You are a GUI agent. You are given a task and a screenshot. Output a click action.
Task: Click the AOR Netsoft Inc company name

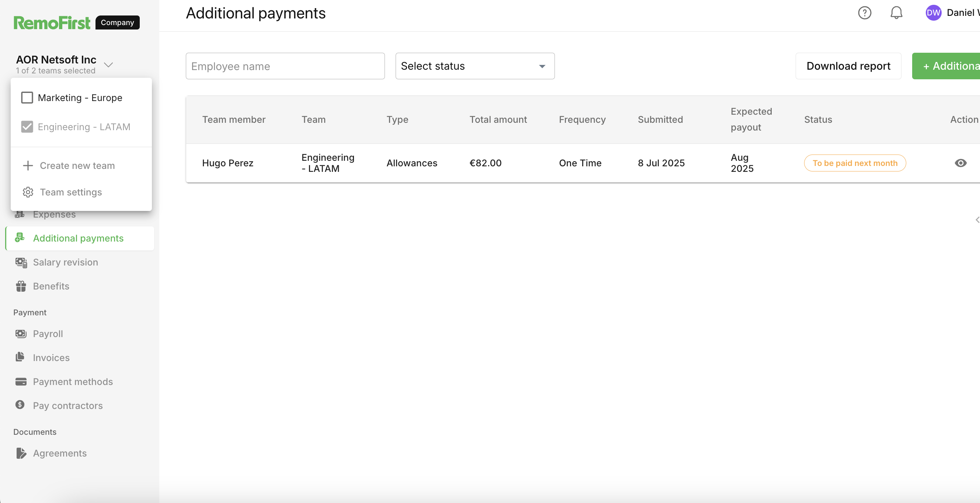point(56,60)
